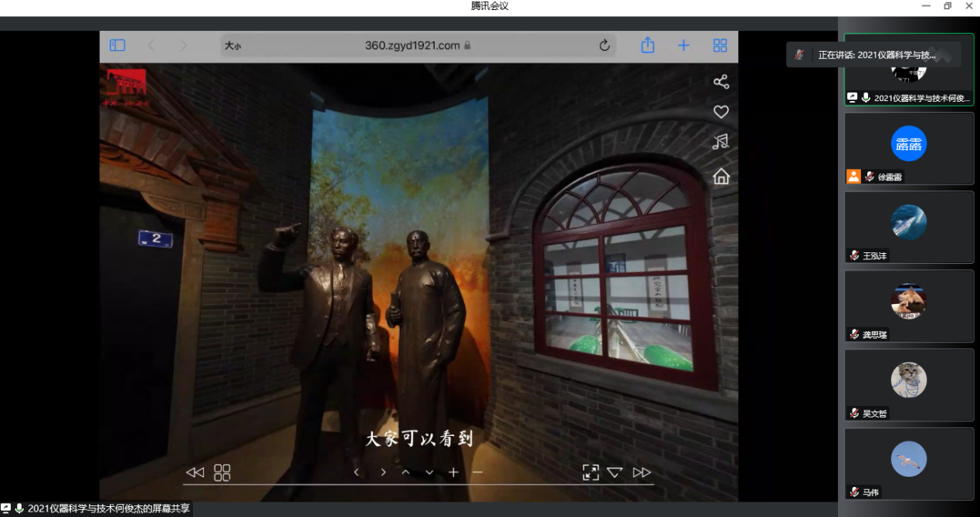Zoom in the panorama with plus
This screenshot has width=980, height=517.
pyautogui.click(x=453, y=472)
